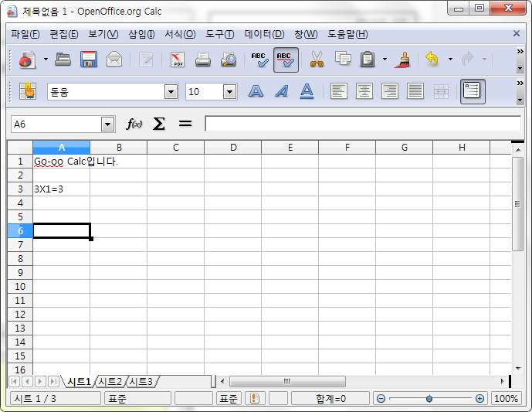The width and height of the screenshot is (532, 412).
Task: Zoom in with plus button
Action: click(479, 398)
